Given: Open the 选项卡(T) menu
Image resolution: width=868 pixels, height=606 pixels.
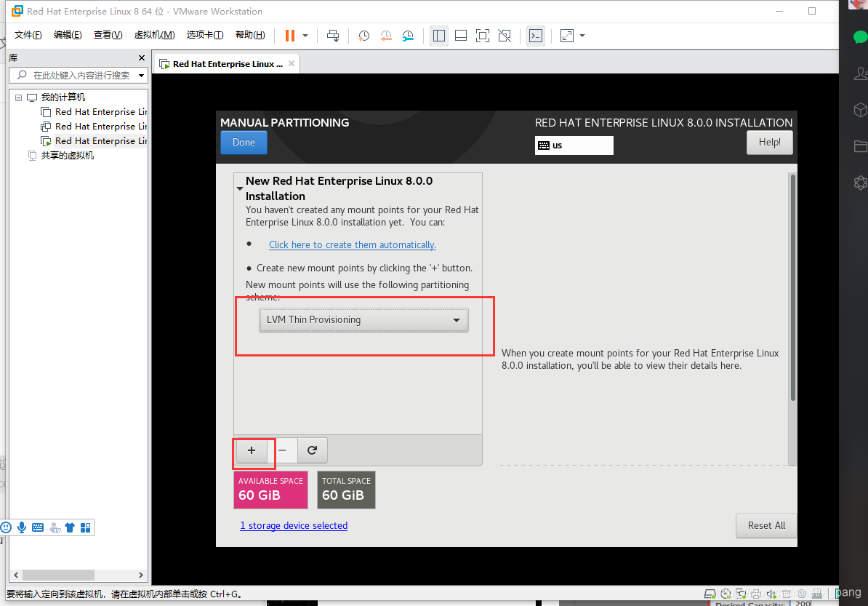Looking at the screenshot, I should (x=205, y=35).
